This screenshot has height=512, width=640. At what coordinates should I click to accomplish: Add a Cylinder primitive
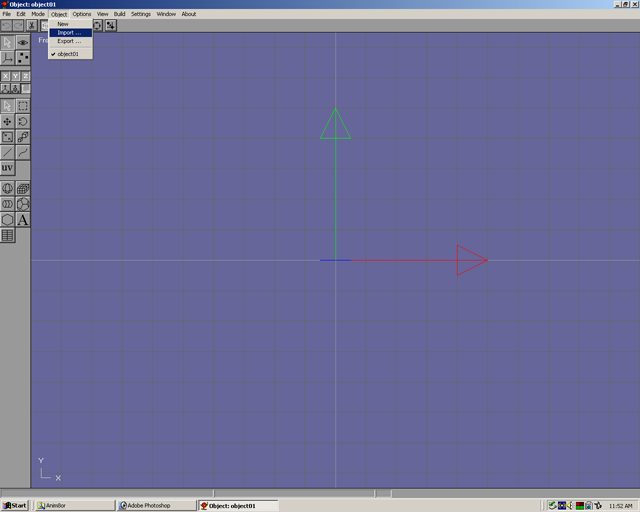pos(7,204)
